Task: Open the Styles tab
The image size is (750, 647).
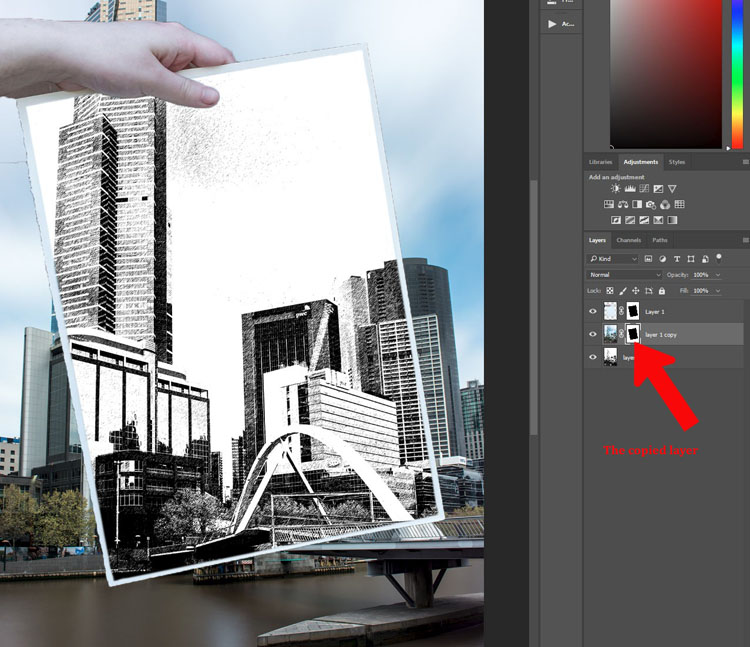Action: click(x=677, y=162)
